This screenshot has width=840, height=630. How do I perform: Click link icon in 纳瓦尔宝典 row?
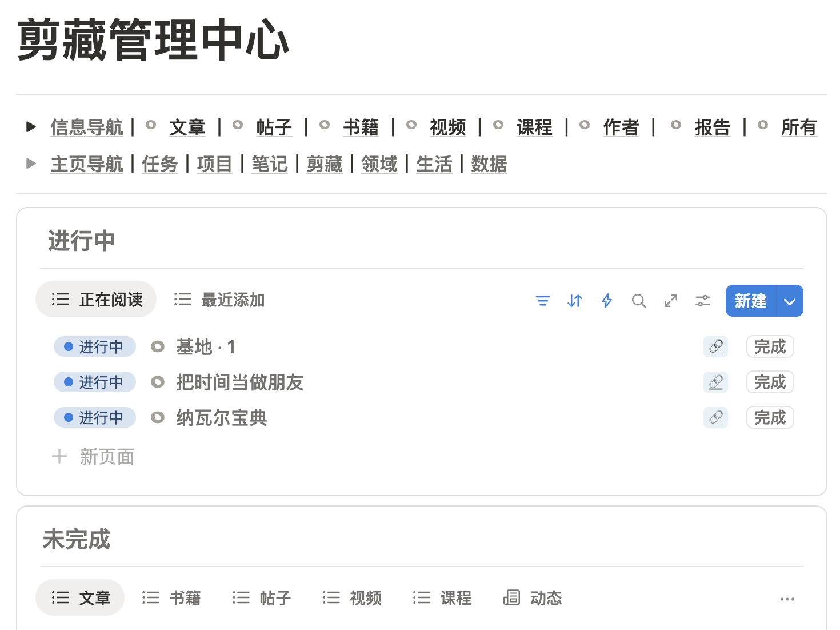click(715, 418)
